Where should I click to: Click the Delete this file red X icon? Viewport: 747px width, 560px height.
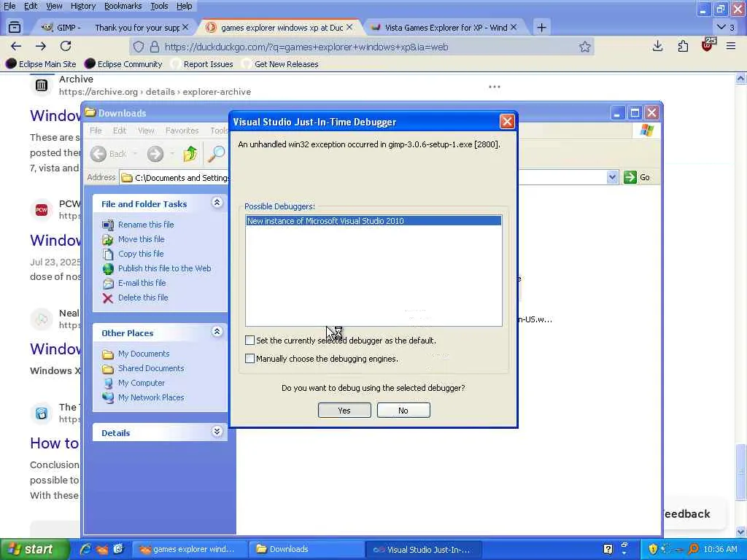pyautogui.click(x=108, y=298)
